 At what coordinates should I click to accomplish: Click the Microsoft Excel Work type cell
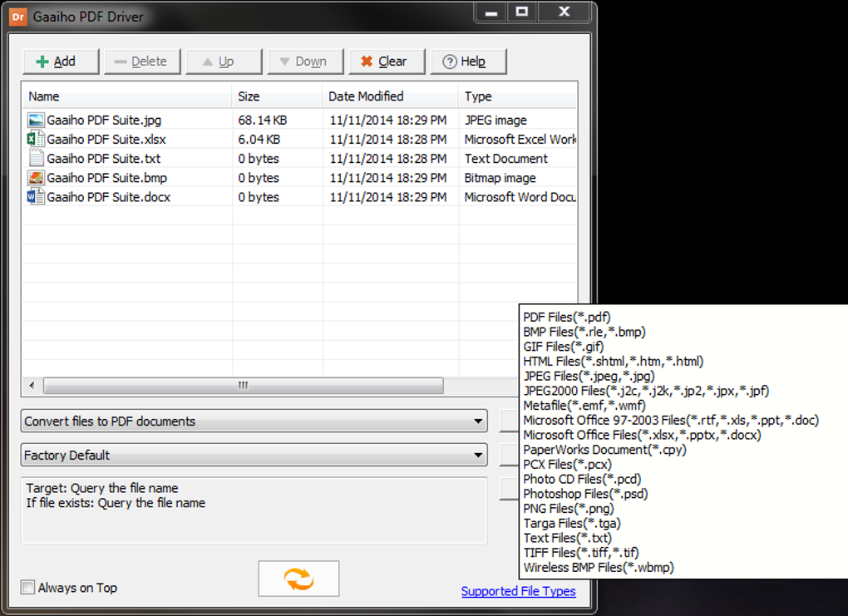click(520, 140)
